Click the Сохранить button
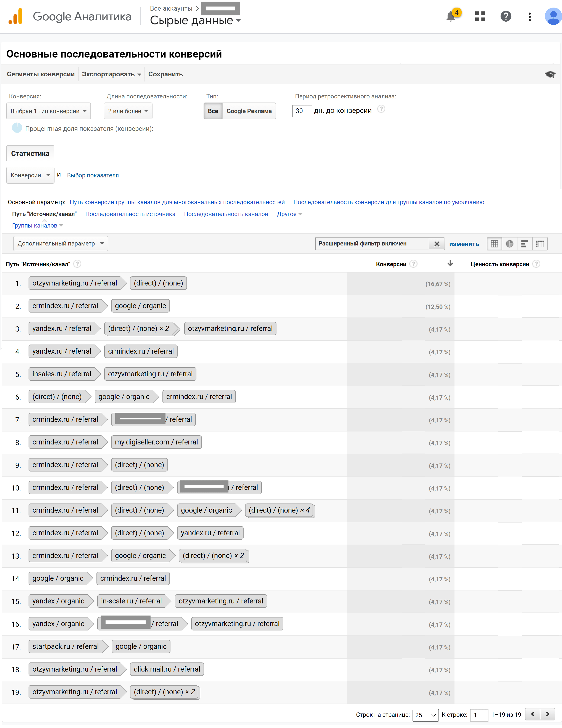The image size is (562, 728). tap(165, 74)
